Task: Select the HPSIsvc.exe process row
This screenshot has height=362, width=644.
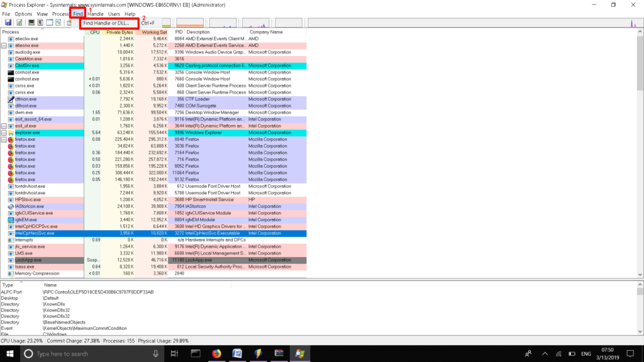Action: [x=153, y=200]
